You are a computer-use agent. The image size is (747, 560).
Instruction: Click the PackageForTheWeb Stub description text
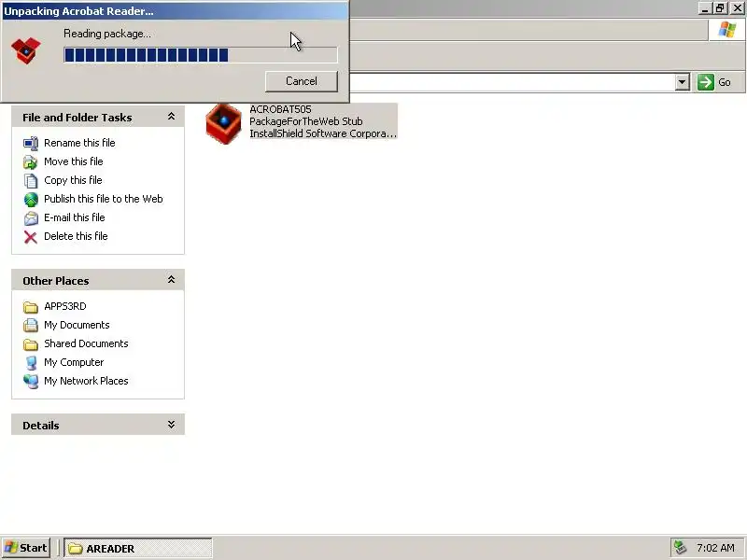click(306, 121)
